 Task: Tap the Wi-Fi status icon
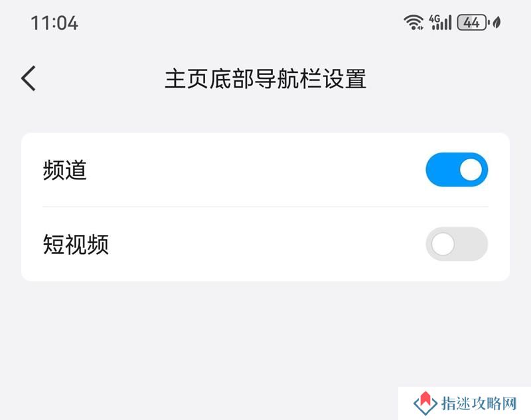click(413, 23)
